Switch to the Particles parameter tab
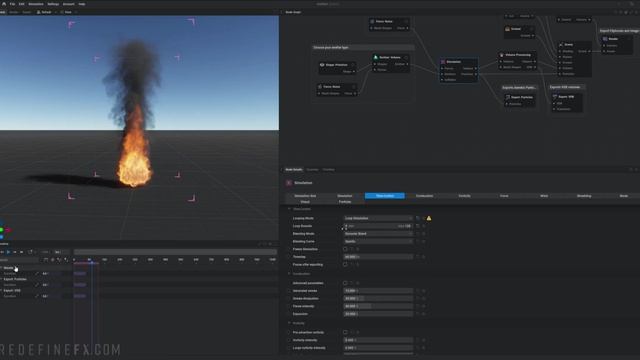 click(x=345, y=202)
